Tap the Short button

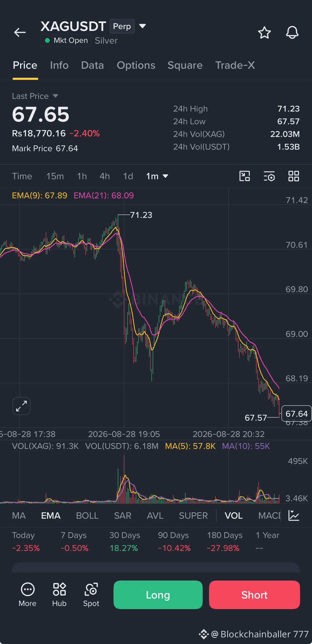pos(254,595)
